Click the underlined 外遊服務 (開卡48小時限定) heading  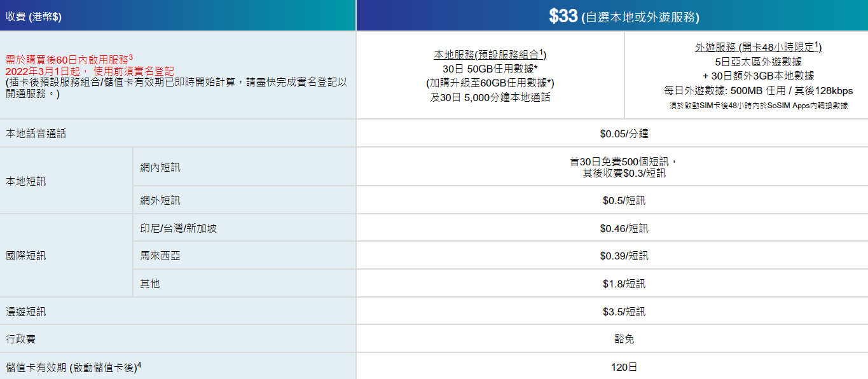pos(757,48)
